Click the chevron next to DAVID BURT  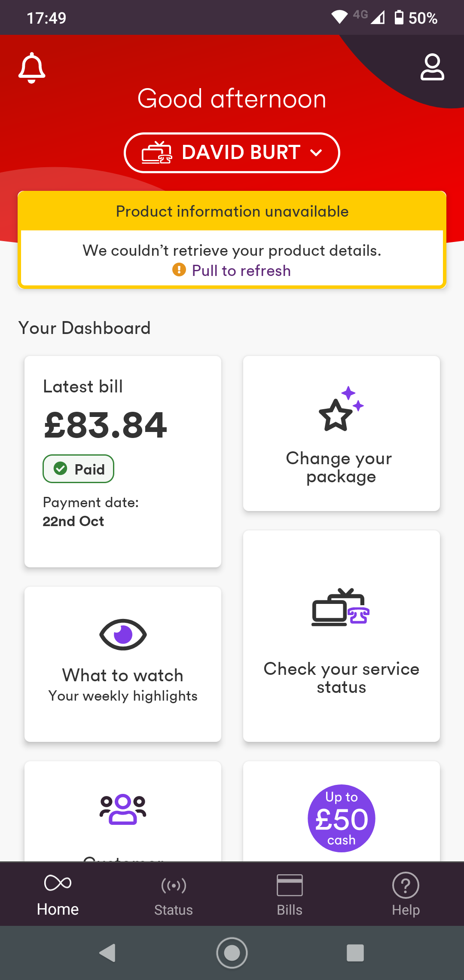coord(316,153)
